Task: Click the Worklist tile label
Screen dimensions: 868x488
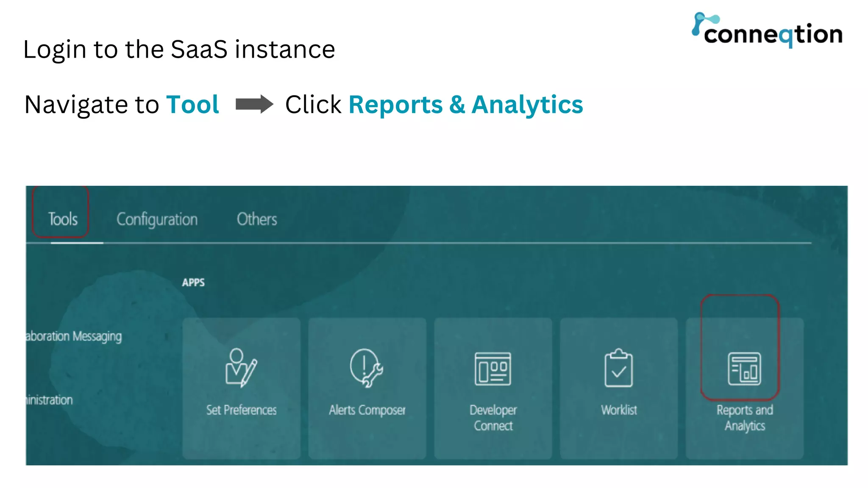Action: pos(619,410)
